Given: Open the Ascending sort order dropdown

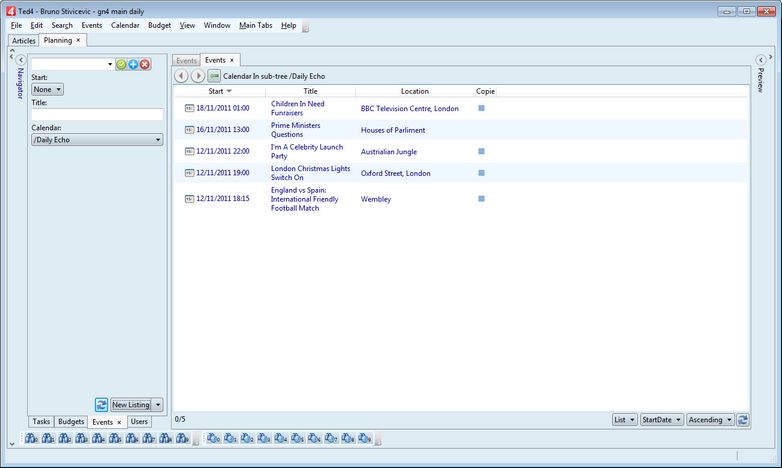Looking at the screenshot, I should pos(710,420).
